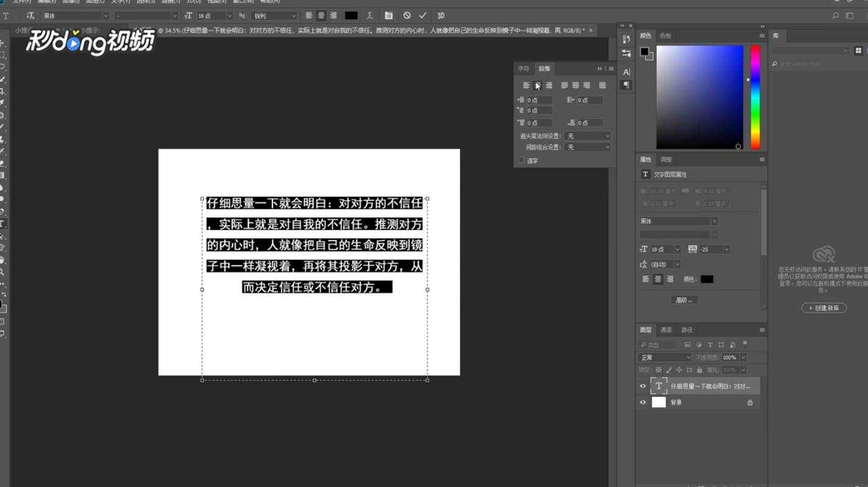This screenshot has height=487, width=868.
Task: Open 避头尾法则设置 dropdown
Action: 587,136
